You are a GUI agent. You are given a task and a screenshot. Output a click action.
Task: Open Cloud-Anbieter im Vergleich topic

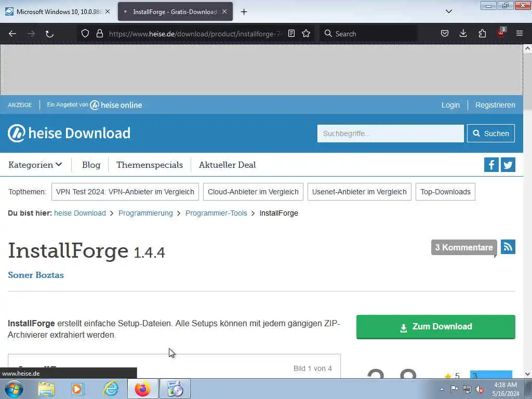[x=253, y=192]
